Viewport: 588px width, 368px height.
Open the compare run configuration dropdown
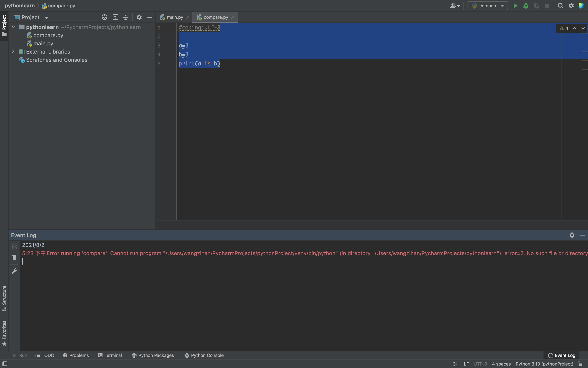[488, 6]
